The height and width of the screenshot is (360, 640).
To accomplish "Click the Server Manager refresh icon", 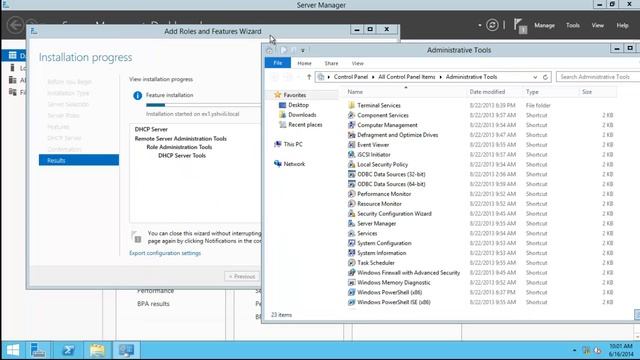I will click(492, 25).
